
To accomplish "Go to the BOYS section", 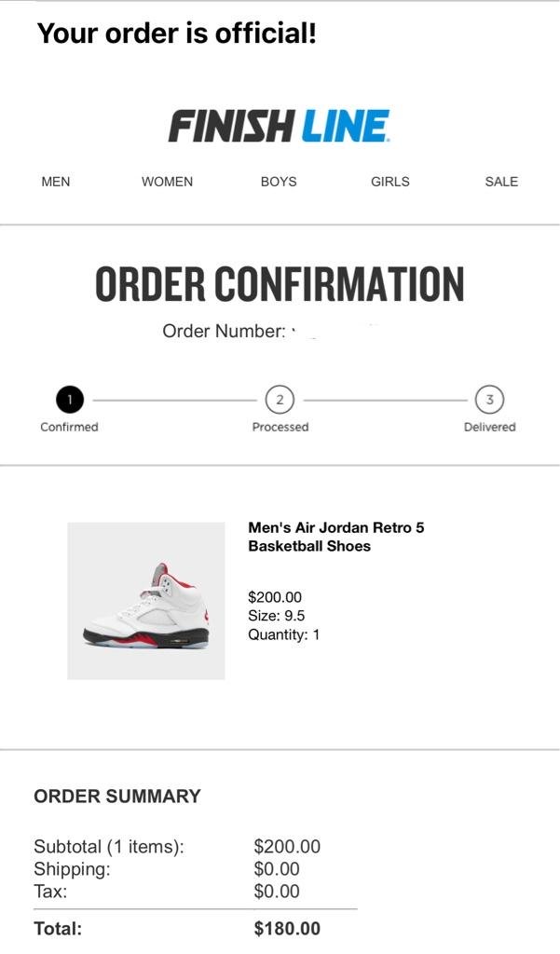I will click(x=279, y=182).
